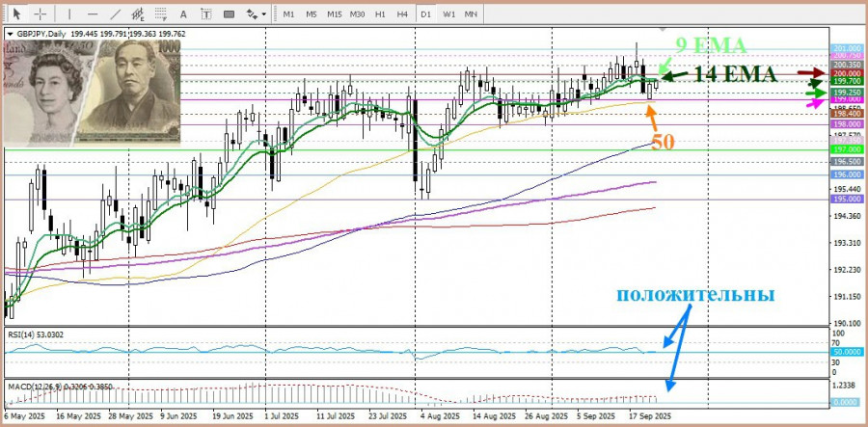868x427 pixels.
Task: Open the arrows objects dropdown
Action: [257, 14]
